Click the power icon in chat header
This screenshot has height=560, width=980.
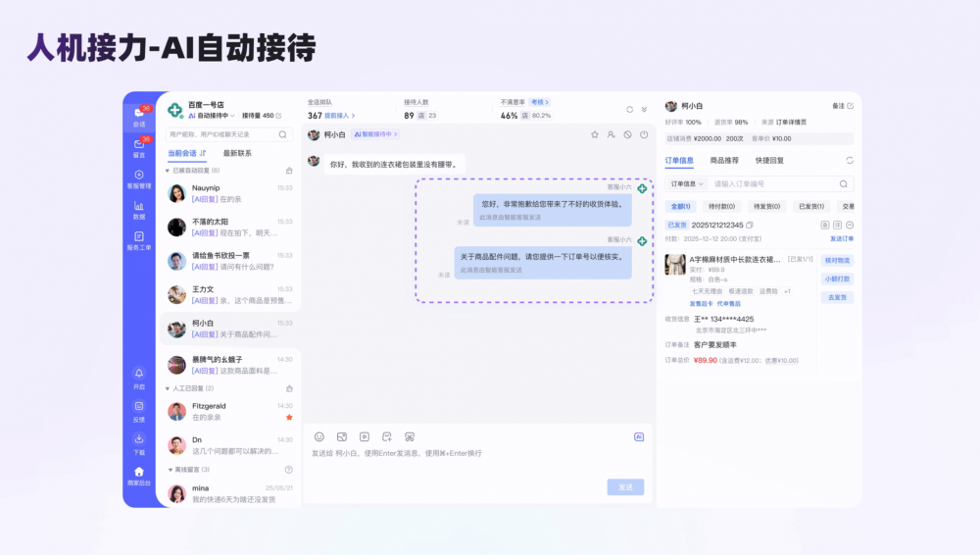click(x=644, y=134)
